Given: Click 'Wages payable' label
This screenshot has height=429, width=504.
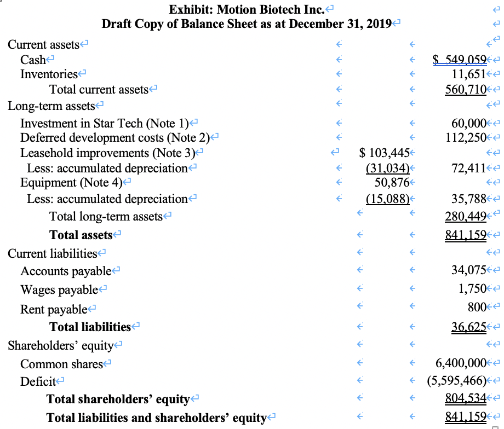Looking at the screenshot, I should coord(59,290).
